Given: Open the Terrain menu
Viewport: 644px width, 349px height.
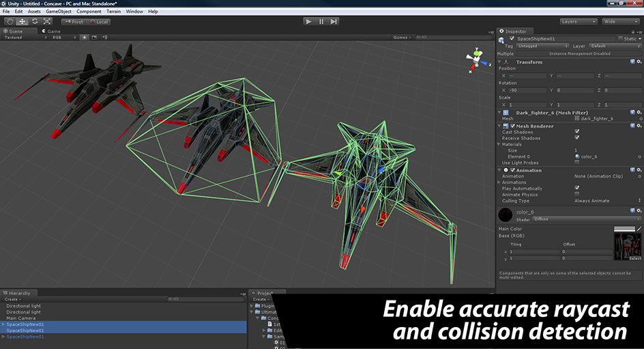Looking at the screenshot, I should pos(114,12).
